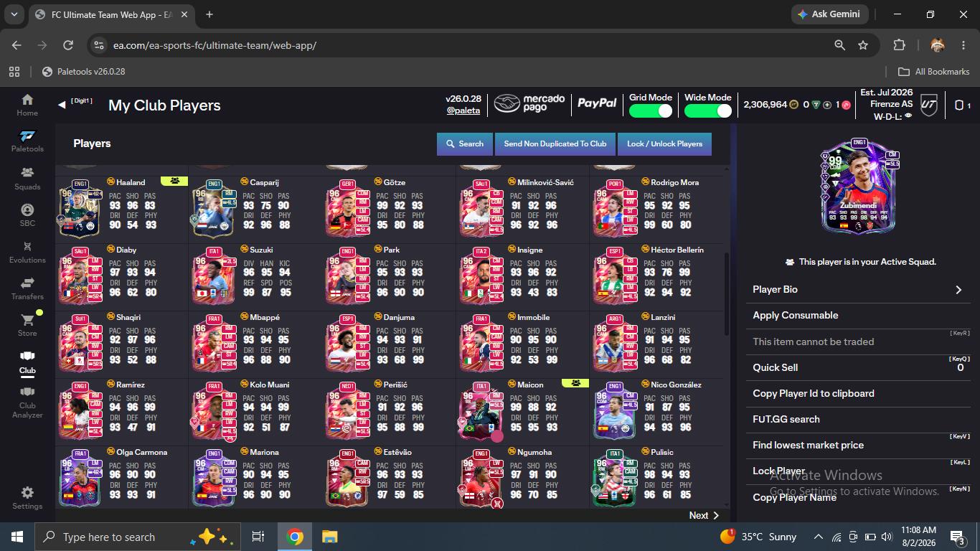The height and width of the screenshot is (551, 980).
Task: Open the tab search dropdown arrow
Action: pyautogui.click(x=14, y=14)
